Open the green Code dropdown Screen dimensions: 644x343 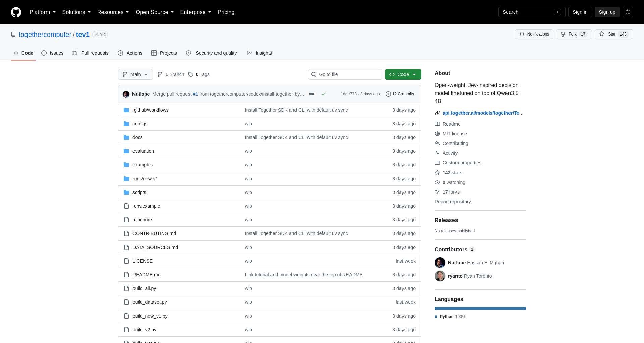403,74
